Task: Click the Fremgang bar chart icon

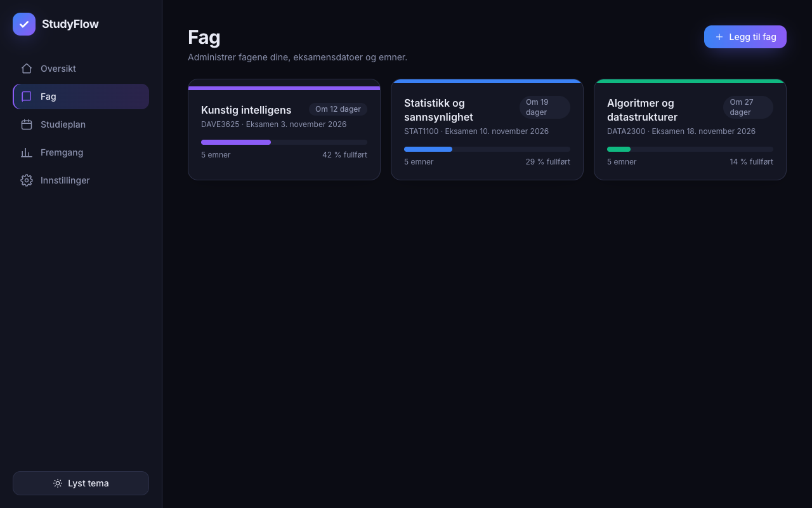Action: [x=27, y=152]
